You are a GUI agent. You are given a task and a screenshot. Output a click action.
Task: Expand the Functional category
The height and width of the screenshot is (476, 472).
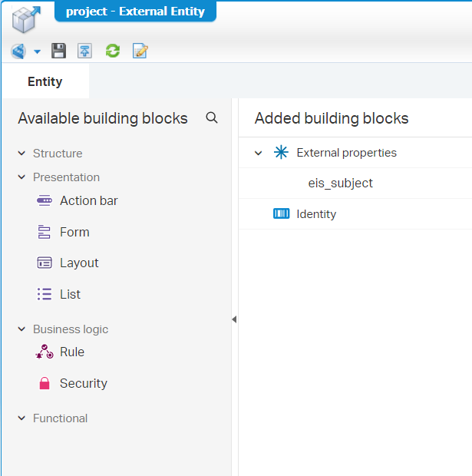pyautogui.click(x=21, y=418)
